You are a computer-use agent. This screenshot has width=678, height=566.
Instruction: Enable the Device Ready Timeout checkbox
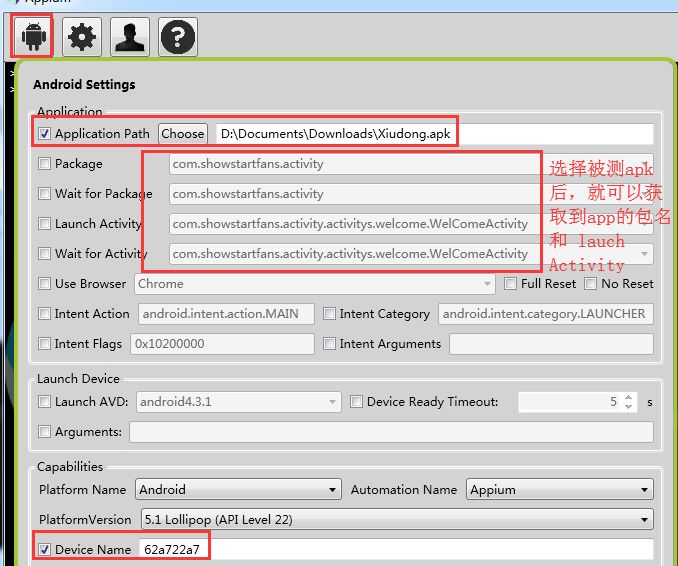(356, 402)
